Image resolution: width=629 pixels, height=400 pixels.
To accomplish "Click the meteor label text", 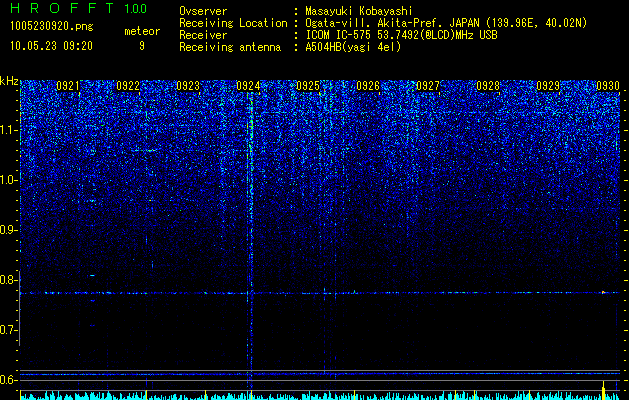I will click(x=142, y=31).
